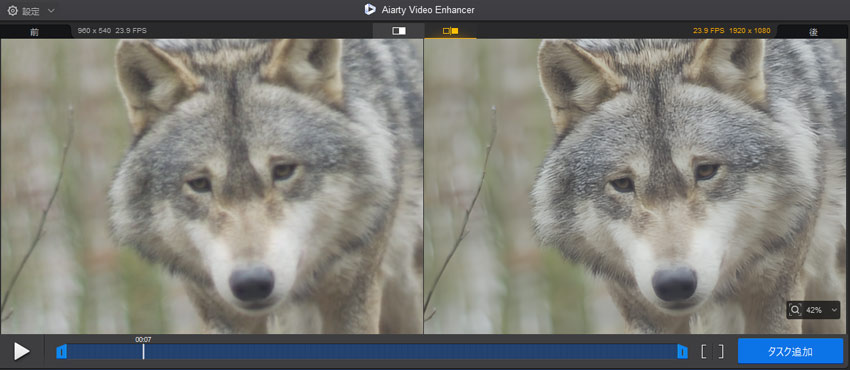
Task: Switch to the slider split-compare view icon
Action: pos(398,31)
